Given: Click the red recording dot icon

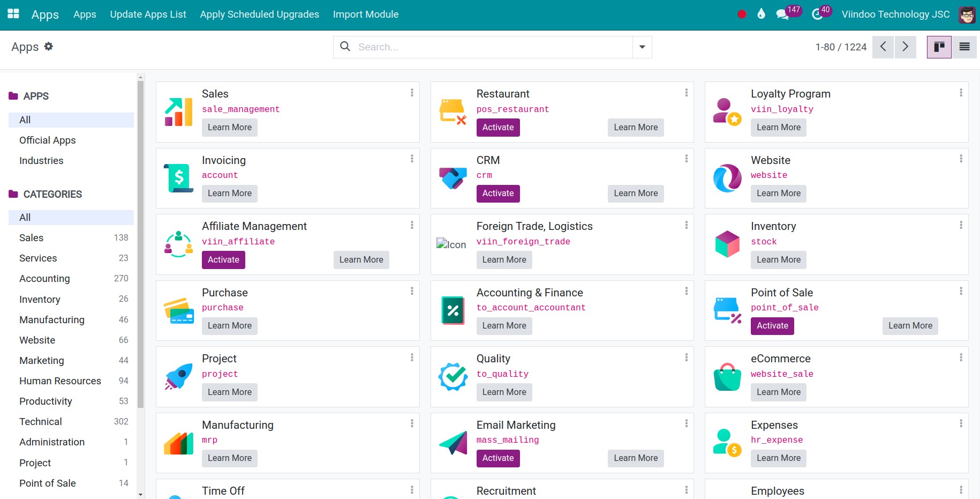Looking at the screenshot, I should (742, 14).
